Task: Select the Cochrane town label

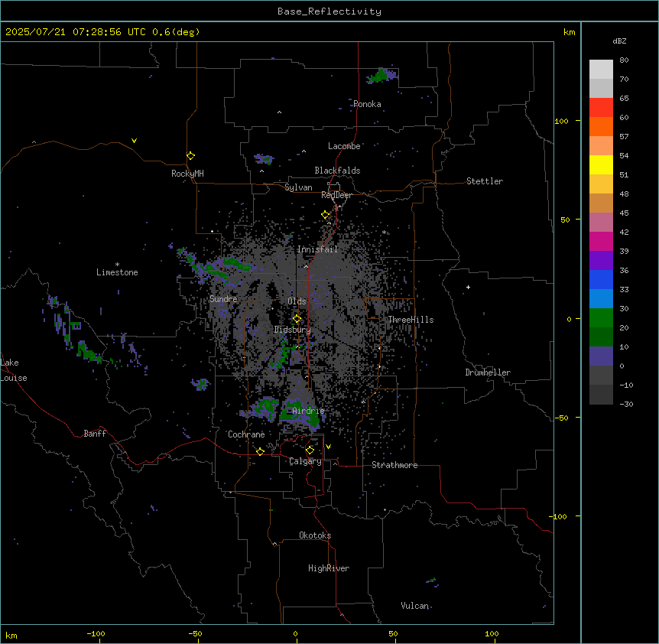Action: (246, 434)
